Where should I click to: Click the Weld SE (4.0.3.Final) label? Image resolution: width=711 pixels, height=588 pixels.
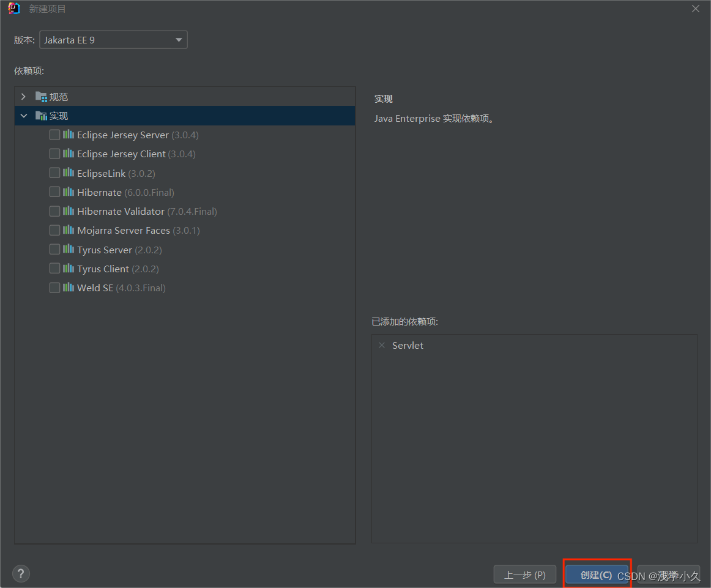[x=121, y=288]
